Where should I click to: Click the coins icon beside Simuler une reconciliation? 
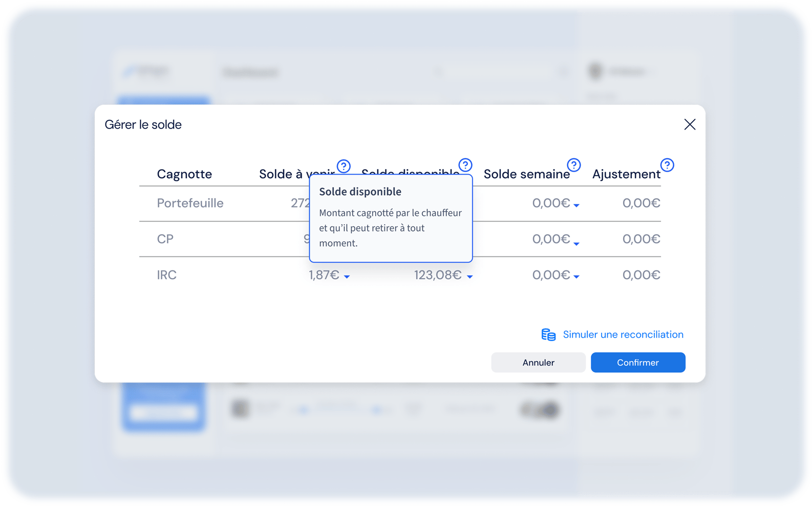click(x=548, y=334)
